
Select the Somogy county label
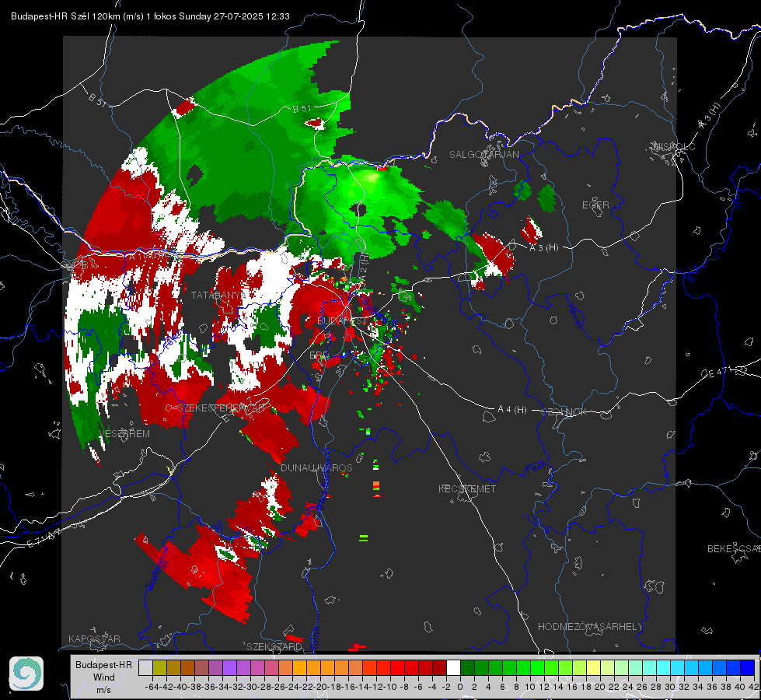156,573
